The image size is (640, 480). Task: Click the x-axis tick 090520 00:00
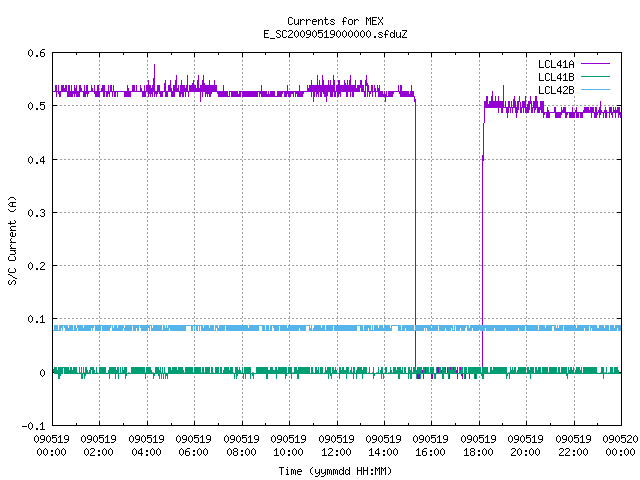click(620, 445)
